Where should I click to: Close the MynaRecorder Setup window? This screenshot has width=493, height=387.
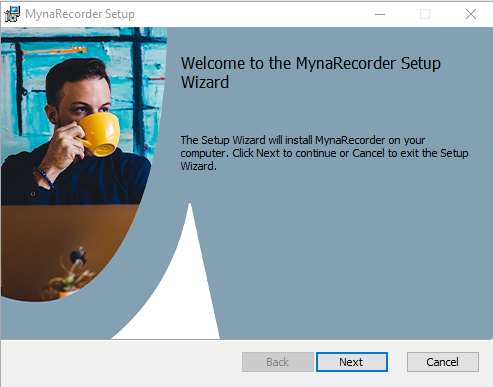471,14
